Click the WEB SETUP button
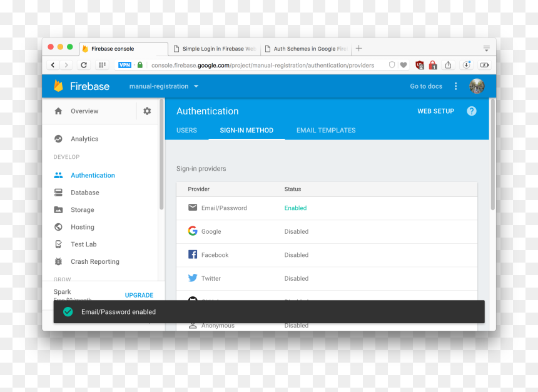Image resolution: width=538 pixels, height=392 pixels. tap(436, 111)
